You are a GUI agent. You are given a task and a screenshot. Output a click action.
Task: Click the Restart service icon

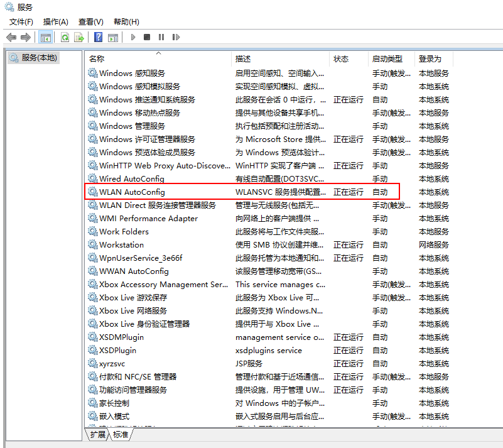pos(176,37)
